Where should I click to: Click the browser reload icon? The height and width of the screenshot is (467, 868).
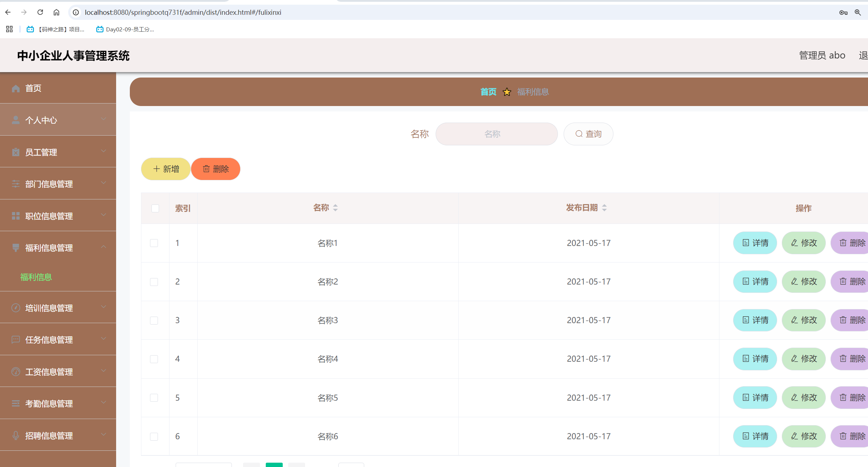[40, 12]
